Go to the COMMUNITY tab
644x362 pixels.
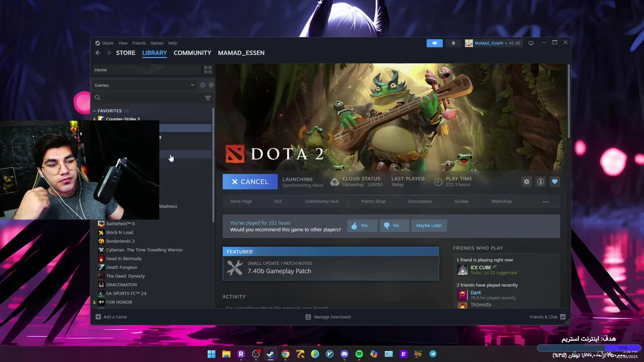coord(192,53)
